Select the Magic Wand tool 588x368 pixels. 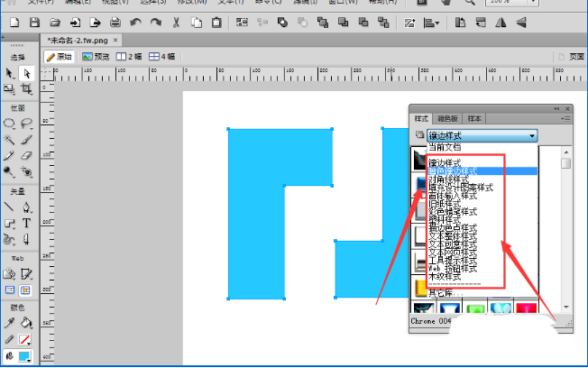click(9, 140)
